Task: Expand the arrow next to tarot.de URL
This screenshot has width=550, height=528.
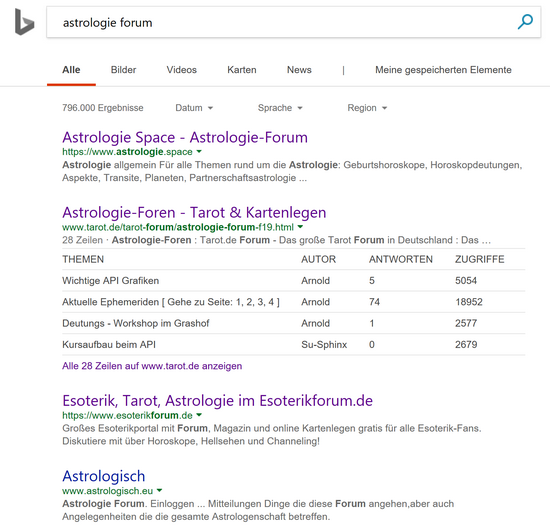Action: coord(300,227)
